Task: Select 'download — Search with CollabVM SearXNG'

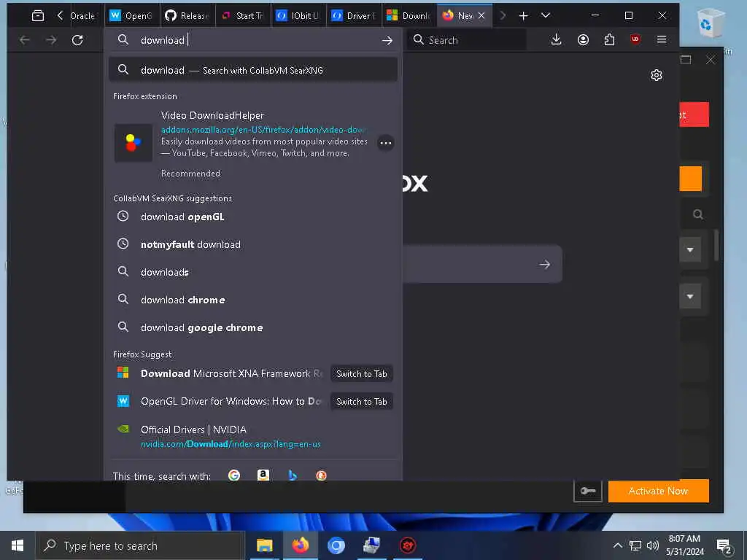Action: pos(253,70)
